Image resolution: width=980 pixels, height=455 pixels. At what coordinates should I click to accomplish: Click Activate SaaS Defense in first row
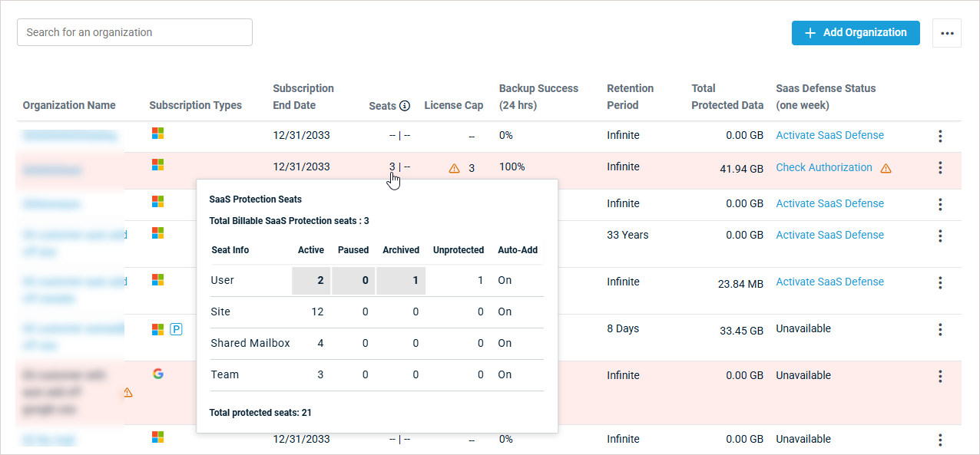click(829, 135)
